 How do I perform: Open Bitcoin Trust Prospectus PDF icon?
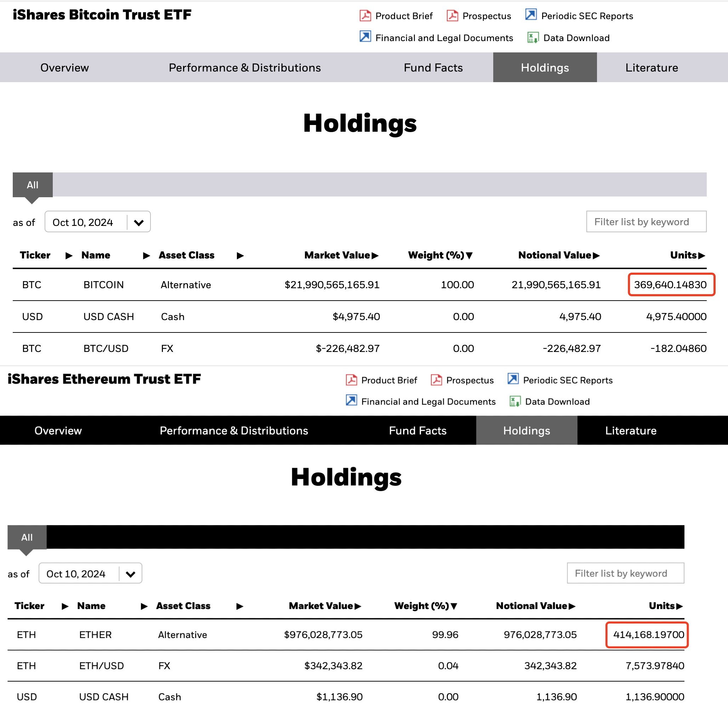tap(452, 16)
